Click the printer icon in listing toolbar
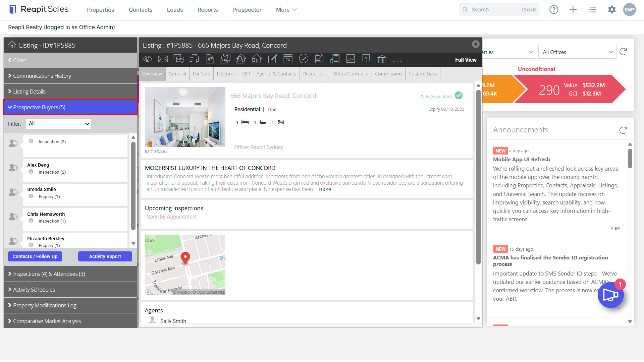Viewport: 644px width, 362px height. point(194,59)
